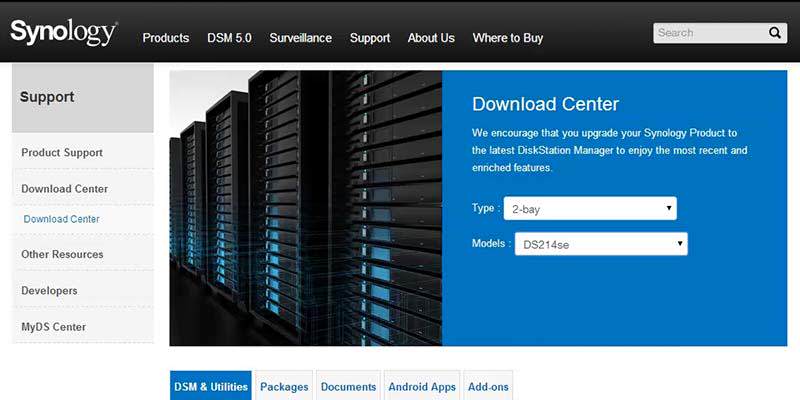Click the Synology logo
The width and height of the screenshot is (800, 400).
(64, 33)
